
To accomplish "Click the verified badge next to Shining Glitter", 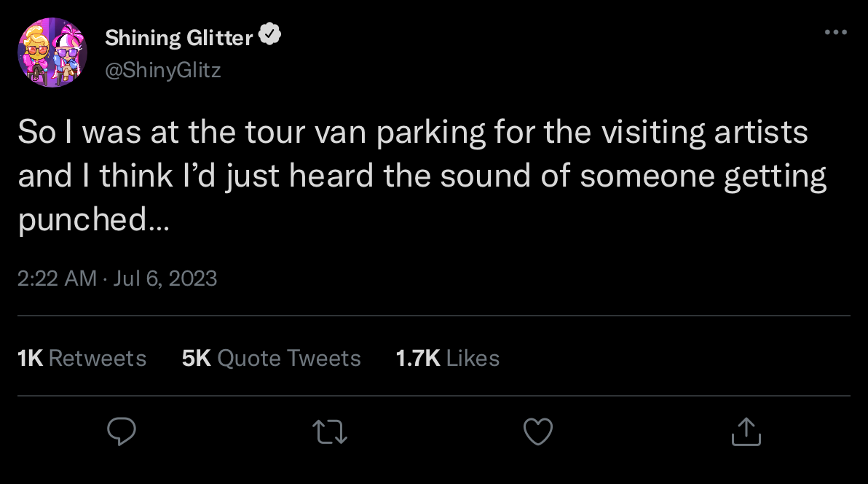I will pos(270,34).
